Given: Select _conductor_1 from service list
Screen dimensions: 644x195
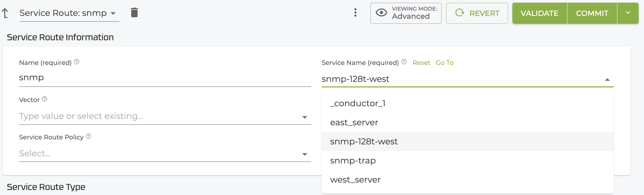Looking at the screenshot, I should coord(358,103).
